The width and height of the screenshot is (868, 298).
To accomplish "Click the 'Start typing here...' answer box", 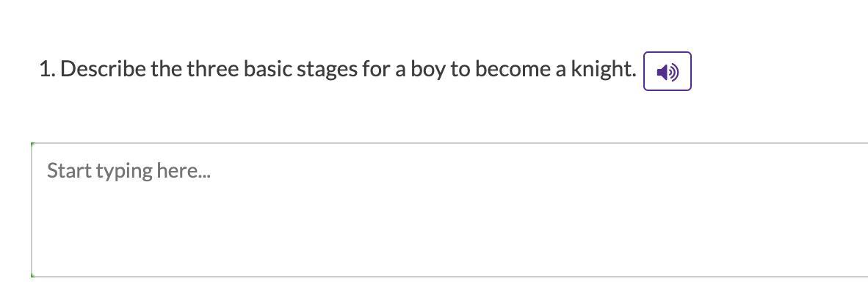I will point(449,210).
